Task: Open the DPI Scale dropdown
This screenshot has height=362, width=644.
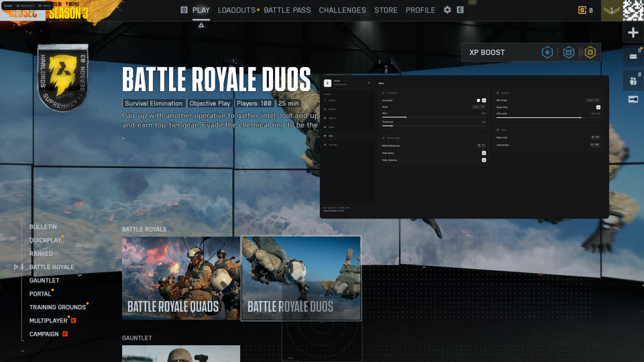Action: click(592, 100)
